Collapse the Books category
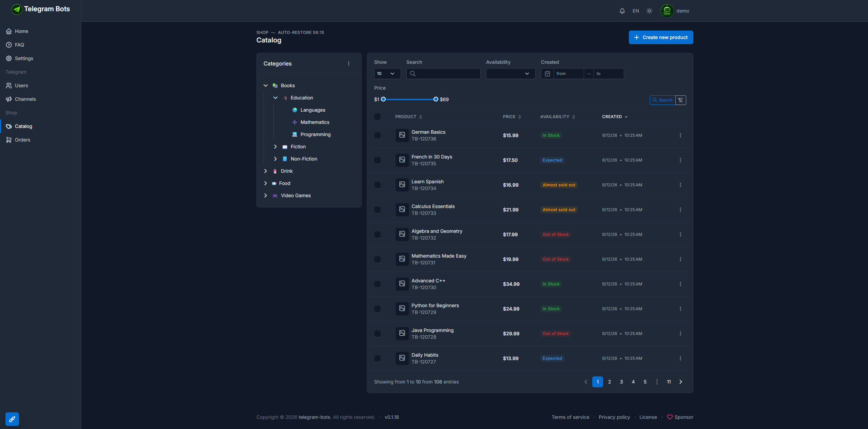Viewport: 868px width, 429px height. click(266, 86)
